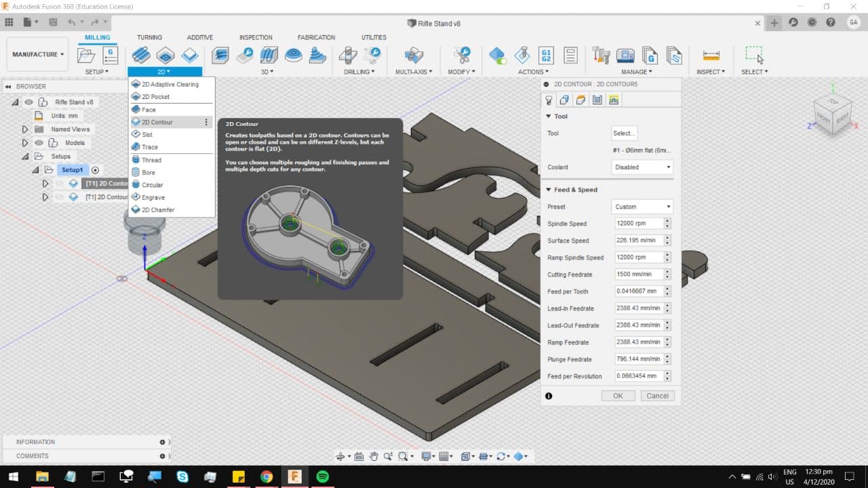868x488 pixels.
Task: Switch to the FABRICATION tab
Action: pyautogui.click(x=316, y=37)
